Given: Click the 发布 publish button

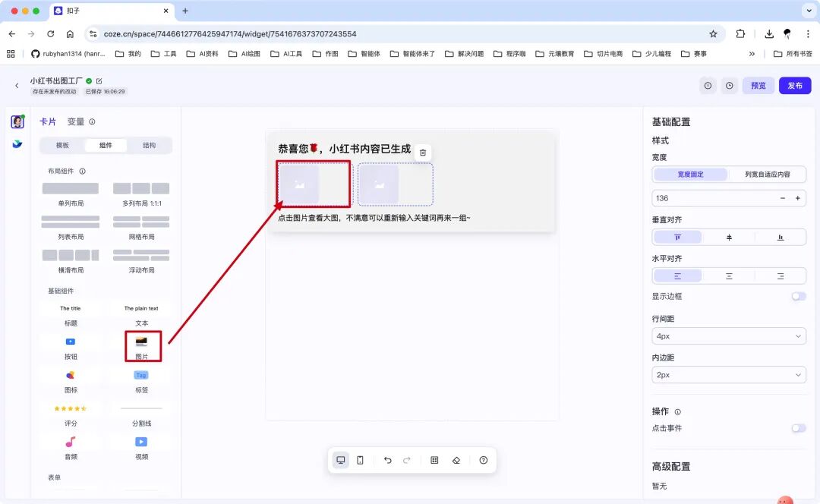Looking at the screenshot, I should [795, 86].
